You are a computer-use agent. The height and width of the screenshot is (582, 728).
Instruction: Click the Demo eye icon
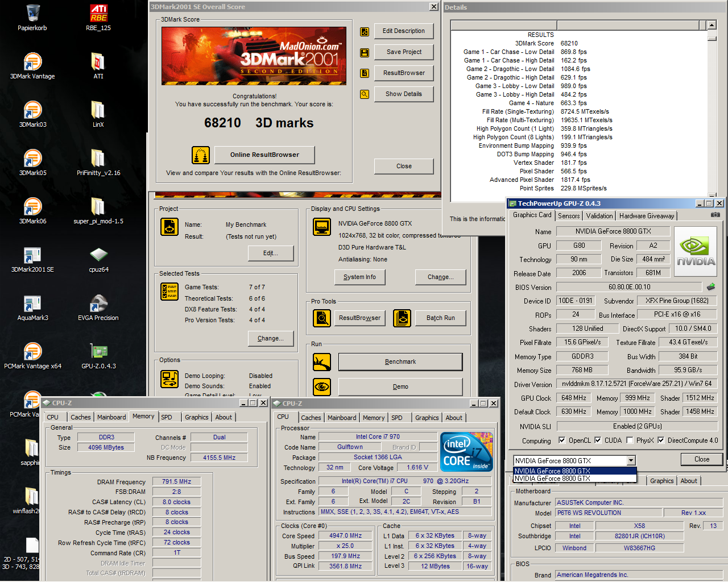pyautogui.click(x=322, y=387)
